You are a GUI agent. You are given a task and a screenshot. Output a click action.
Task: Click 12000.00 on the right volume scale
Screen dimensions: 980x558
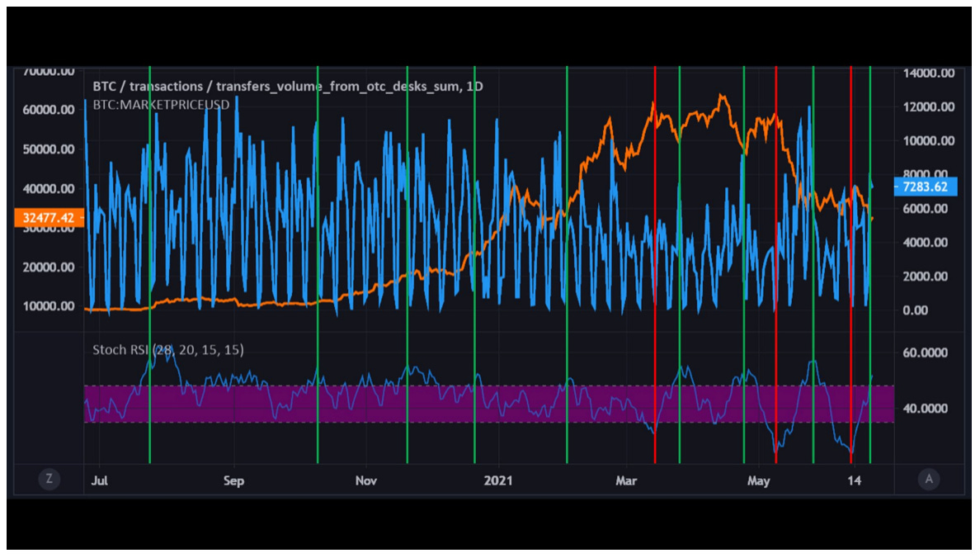coord(929,107)
